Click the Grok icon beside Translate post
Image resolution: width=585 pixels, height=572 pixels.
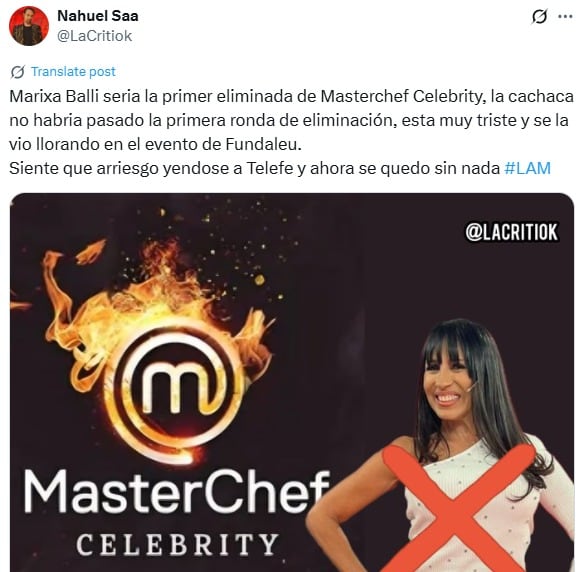[x=18, y=72]
